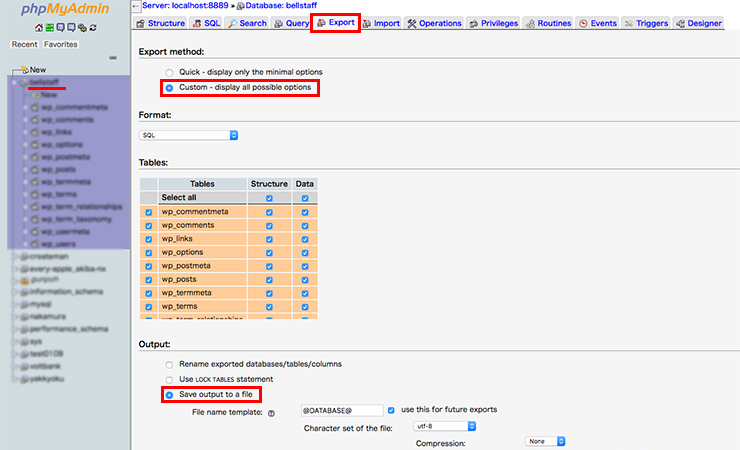Click the createman database icon in tree
This screenshot has width=740, height=450.
pyautogui.click(x=22, y=257)
